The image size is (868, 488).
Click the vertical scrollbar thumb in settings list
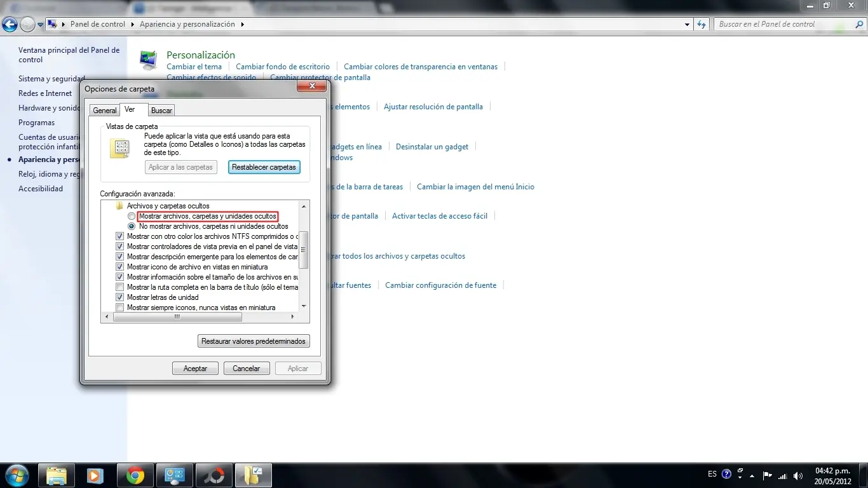(x=304, y=250)
